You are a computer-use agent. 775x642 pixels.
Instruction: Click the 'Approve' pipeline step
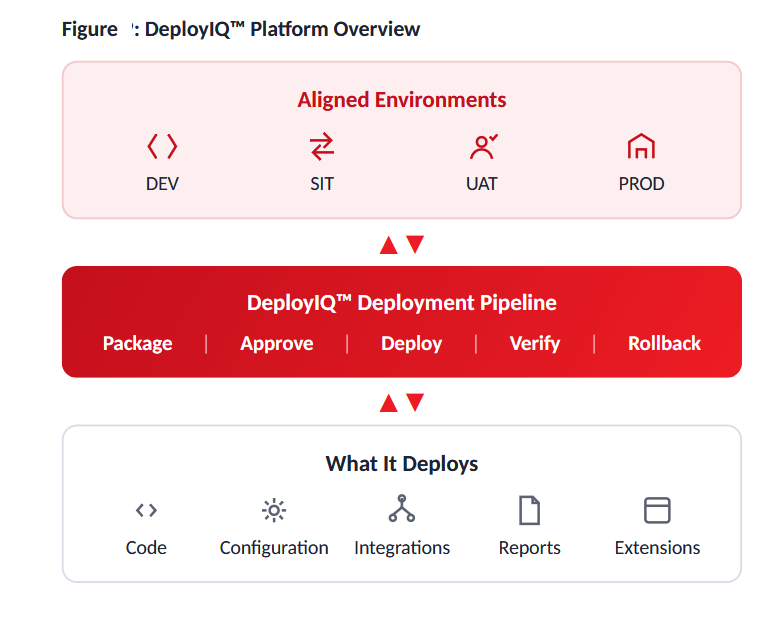(277, 343)
